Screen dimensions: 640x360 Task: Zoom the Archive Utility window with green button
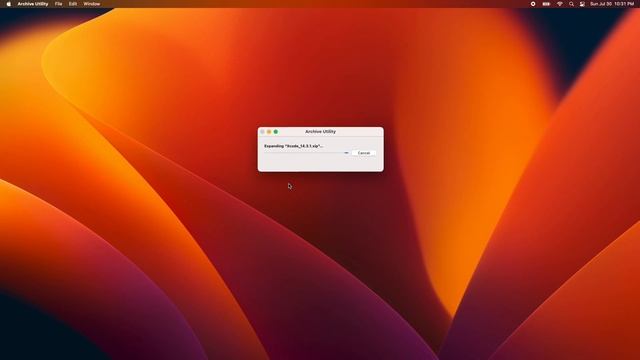tap(276, 131)
